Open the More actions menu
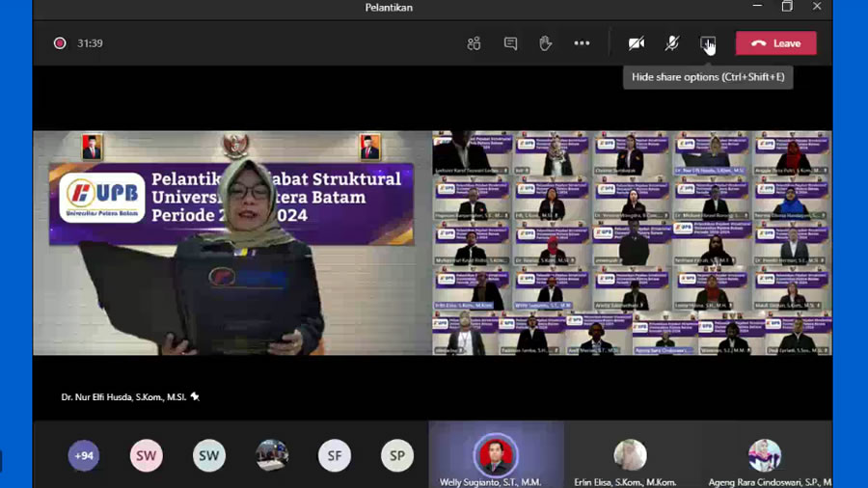The height and width of the screenshot is (488, 868). coord(582,43)
